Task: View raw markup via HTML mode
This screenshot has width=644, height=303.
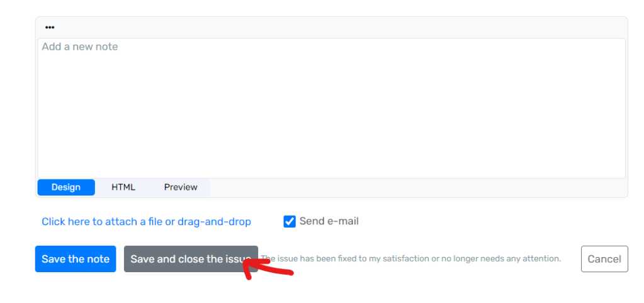Action: (x=123, y=187)
